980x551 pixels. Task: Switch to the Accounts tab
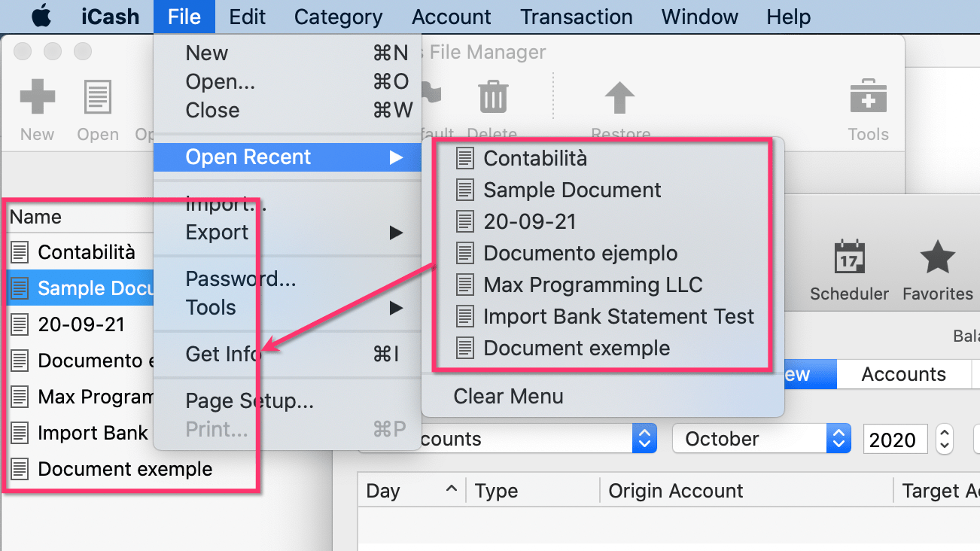click(x=903, y=374)
